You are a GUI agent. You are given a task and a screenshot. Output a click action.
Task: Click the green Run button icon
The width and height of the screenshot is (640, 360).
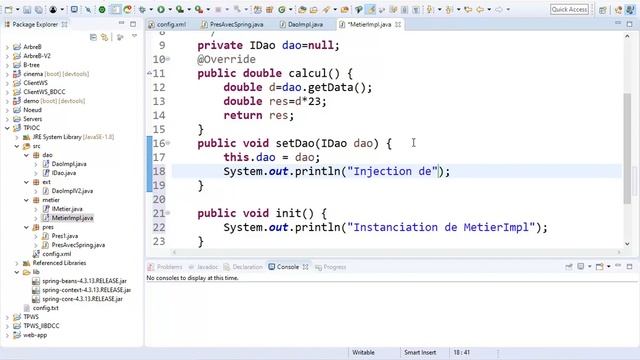point(161,9)
